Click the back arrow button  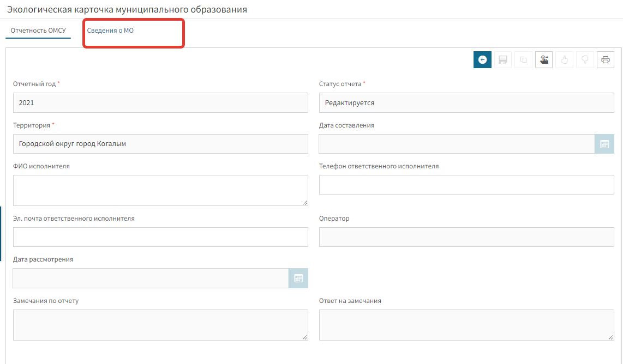coord(482,60)
